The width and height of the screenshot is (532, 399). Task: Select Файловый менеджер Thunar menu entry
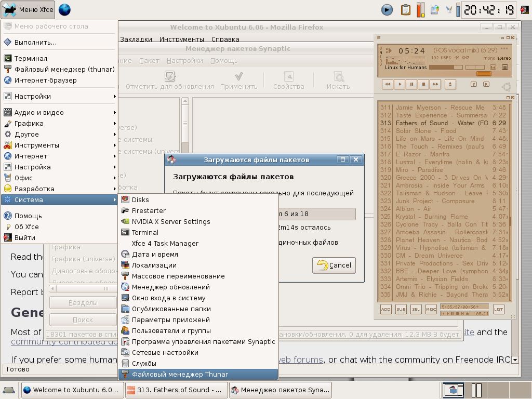pyautogui.click(x=180, y=374)
